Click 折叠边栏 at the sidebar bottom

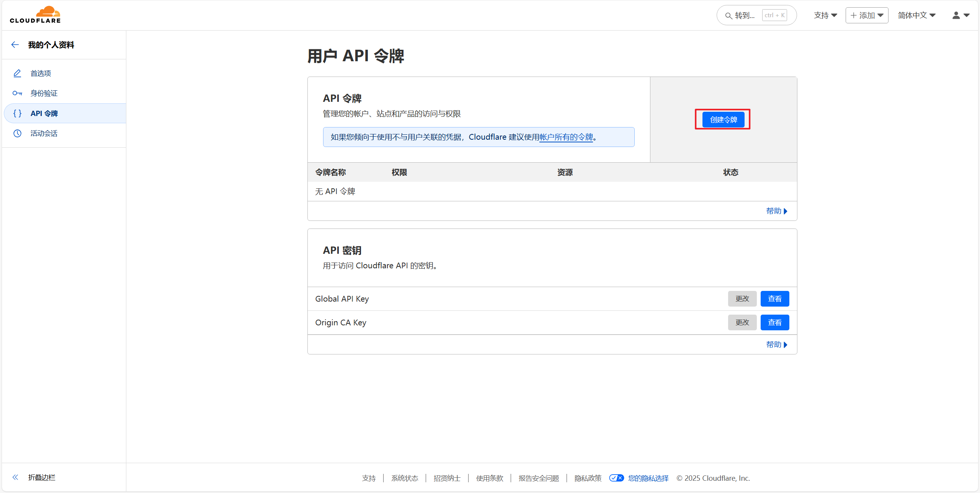42,477
